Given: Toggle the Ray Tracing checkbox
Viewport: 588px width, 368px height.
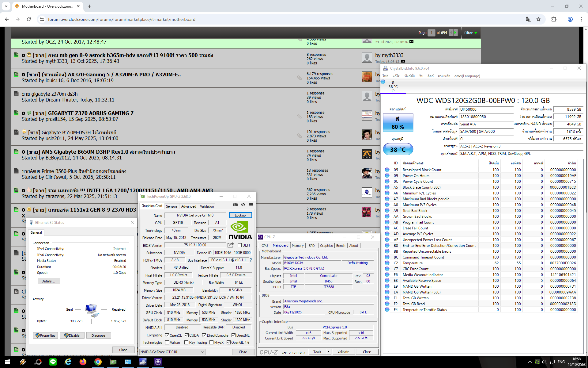Looking at the screenshot, I should point(186,343).
